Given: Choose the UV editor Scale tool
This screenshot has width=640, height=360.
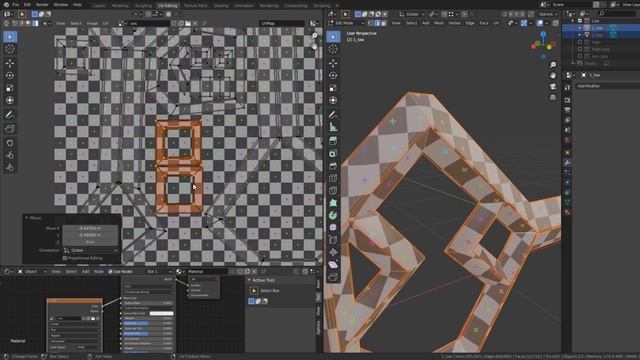Looking at the screenshot, I should (x=10, y=88).
